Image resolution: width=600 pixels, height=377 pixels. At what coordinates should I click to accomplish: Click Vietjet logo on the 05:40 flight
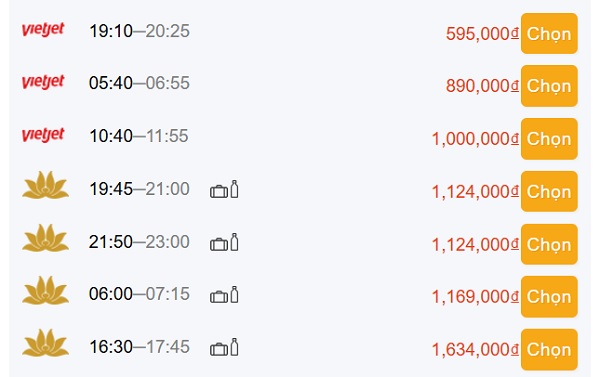point(43,82)
